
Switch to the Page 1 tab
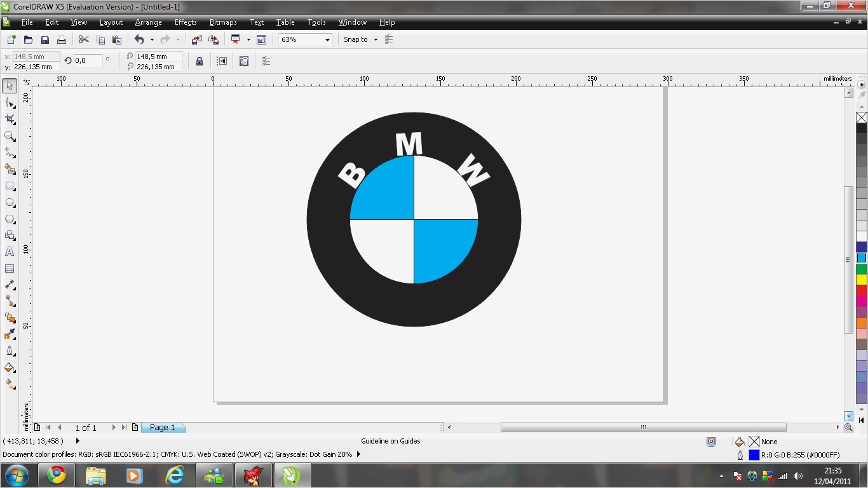163,428
